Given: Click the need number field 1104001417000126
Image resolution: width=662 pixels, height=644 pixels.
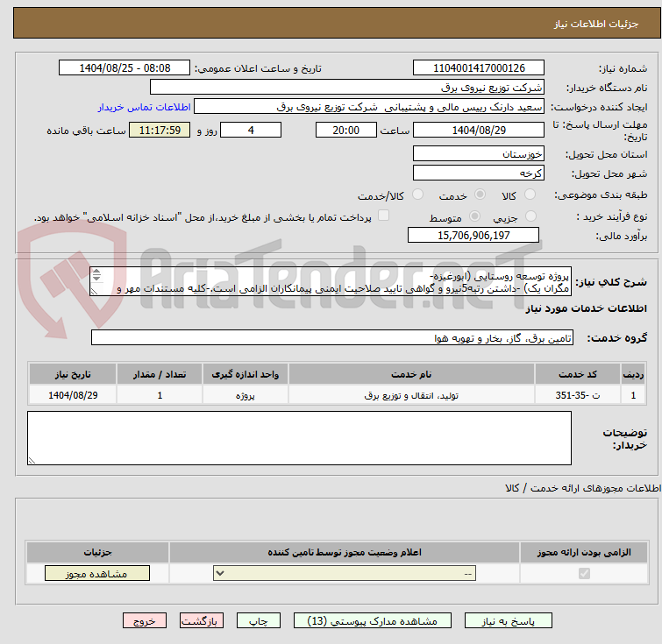Looking at the screenshot, I should point(479,68).
